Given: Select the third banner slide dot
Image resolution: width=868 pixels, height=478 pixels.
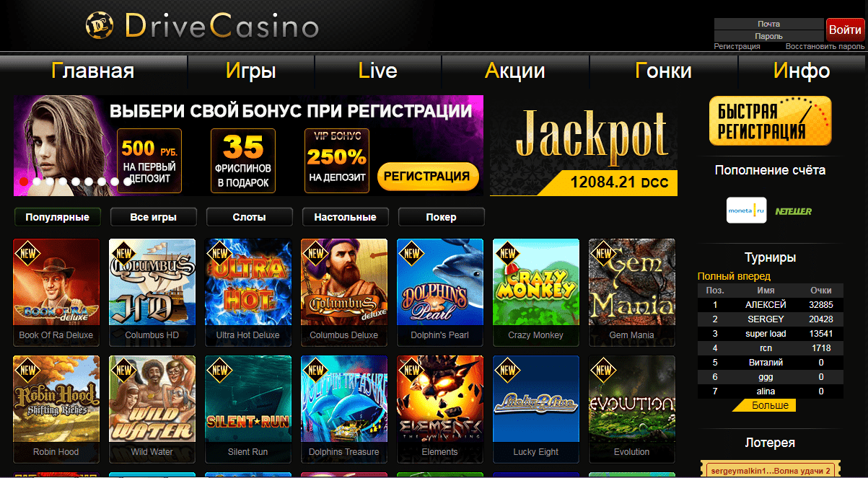Looking at the screenshot, I should (x=50, y=182).
